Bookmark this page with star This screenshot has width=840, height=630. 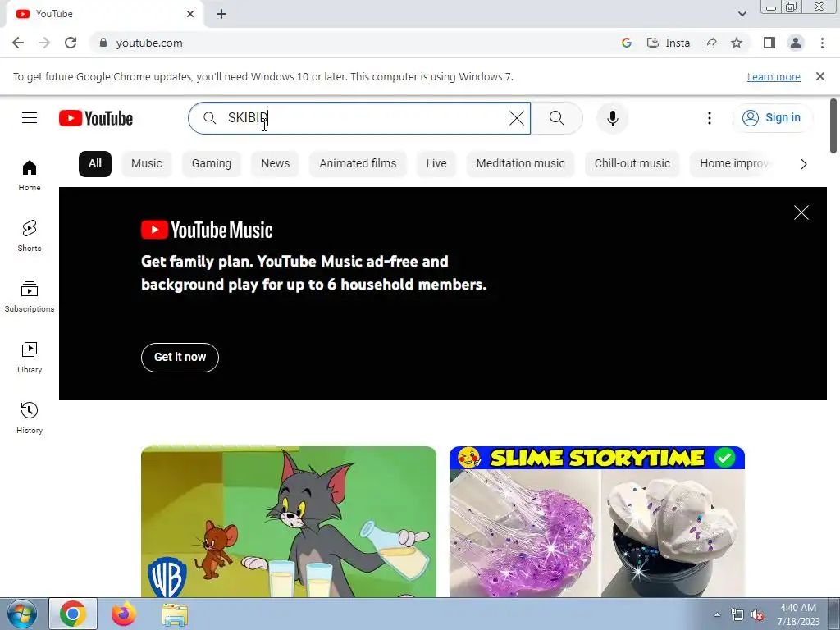coord(737,43)
